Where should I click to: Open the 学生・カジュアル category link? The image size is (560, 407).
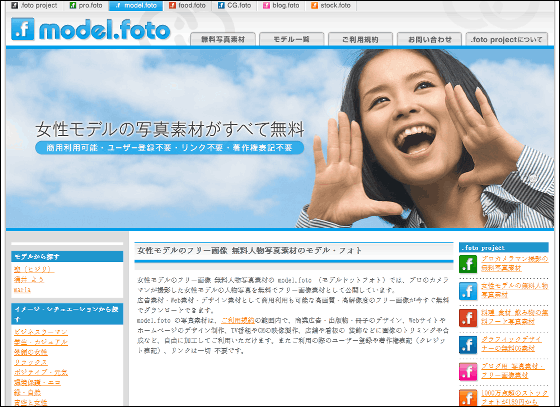41,342
